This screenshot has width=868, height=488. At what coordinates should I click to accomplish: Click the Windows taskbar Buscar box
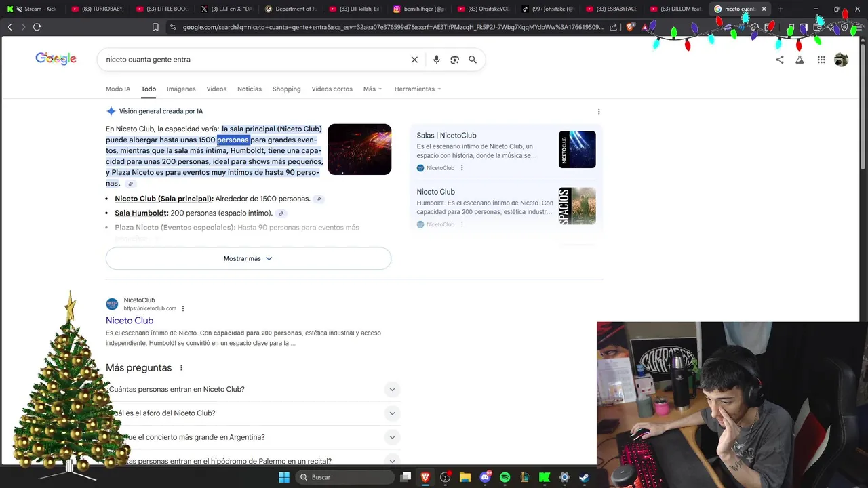pos(345,477)
